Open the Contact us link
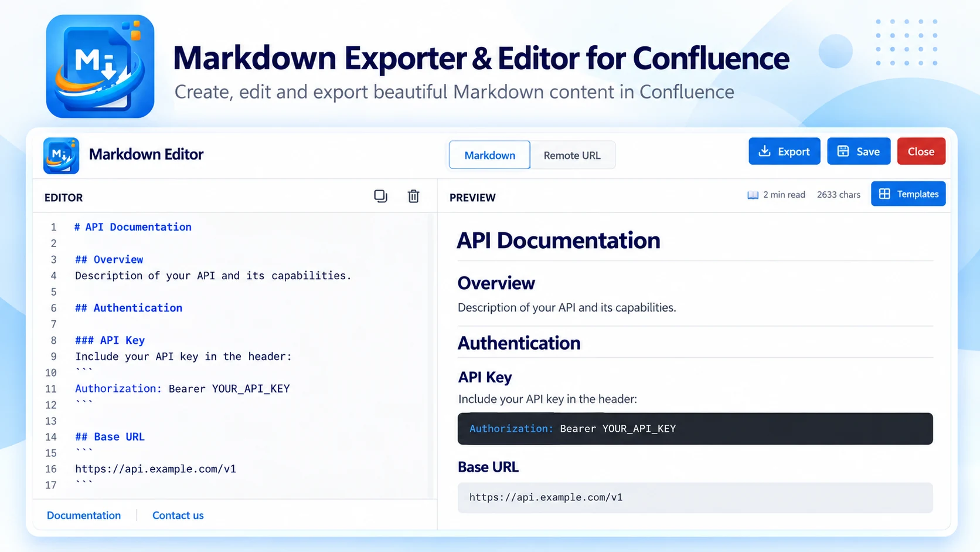The height and width of the screenshot is (552, 980). click(178, 515)
